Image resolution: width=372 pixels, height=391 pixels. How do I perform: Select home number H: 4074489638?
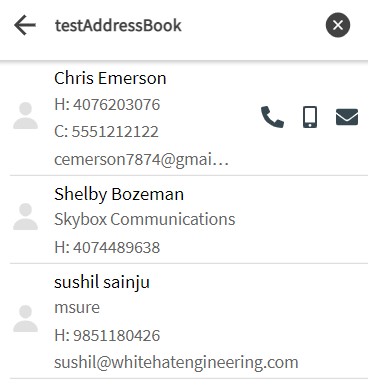(x=107, y=248)
